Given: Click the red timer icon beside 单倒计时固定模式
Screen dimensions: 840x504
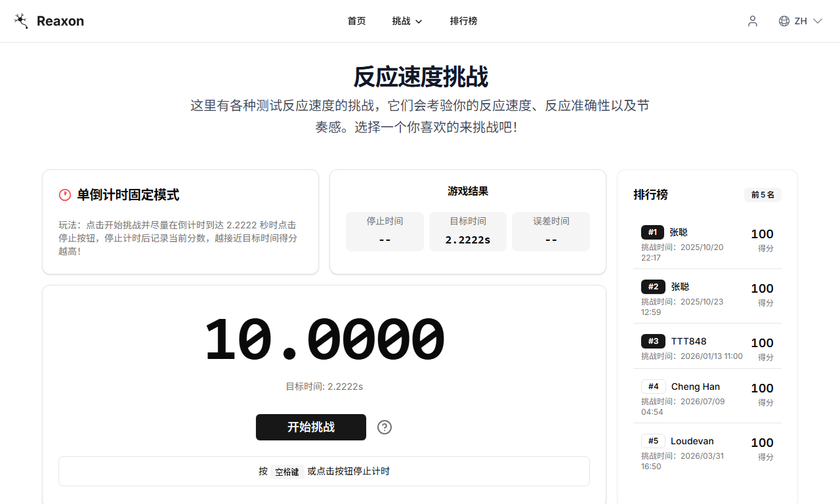Looking at the screenshot, I should coord(65,195).
